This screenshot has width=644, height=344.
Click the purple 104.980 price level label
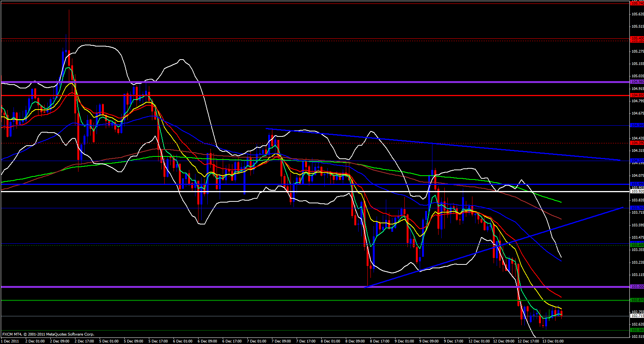pyautogui.click(x=637, y=82)
